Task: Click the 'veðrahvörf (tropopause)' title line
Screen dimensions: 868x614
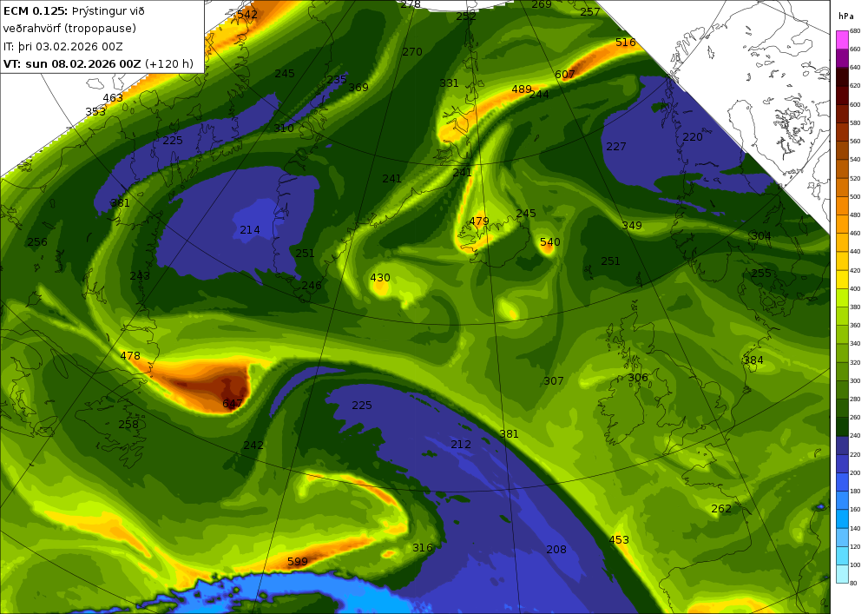Action: click(69, 29)
